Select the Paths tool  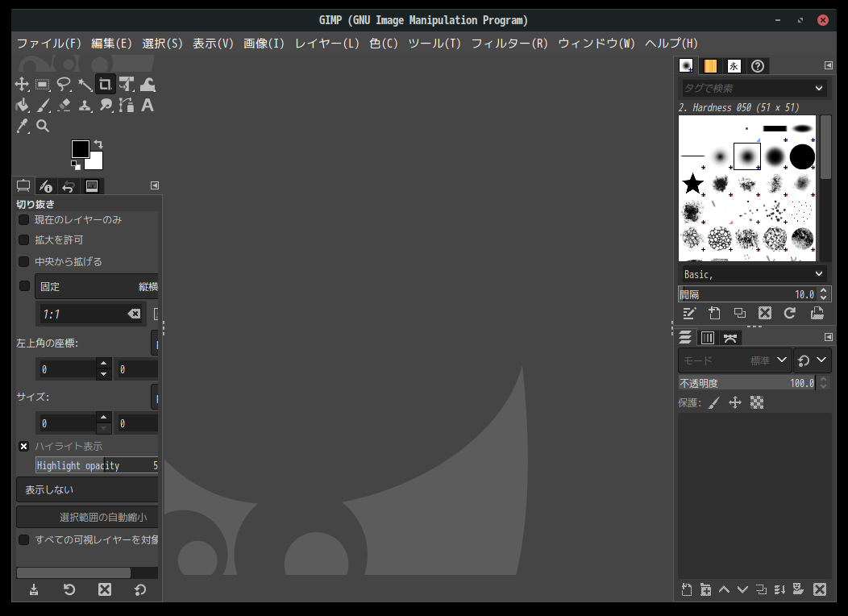(127, 105)
